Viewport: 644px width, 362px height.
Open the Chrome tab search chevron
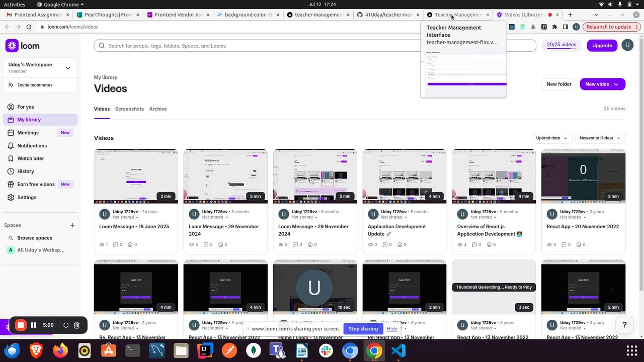[596, 15]
